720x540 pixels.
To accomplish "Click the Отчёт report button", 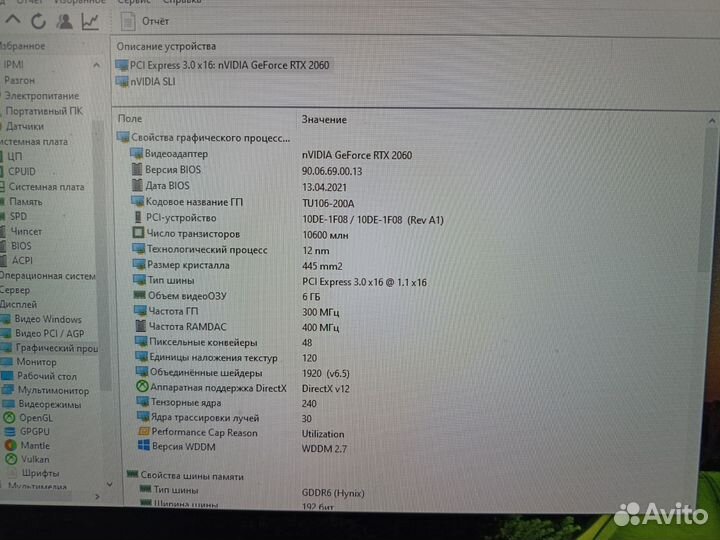I will tap(145, 21).
